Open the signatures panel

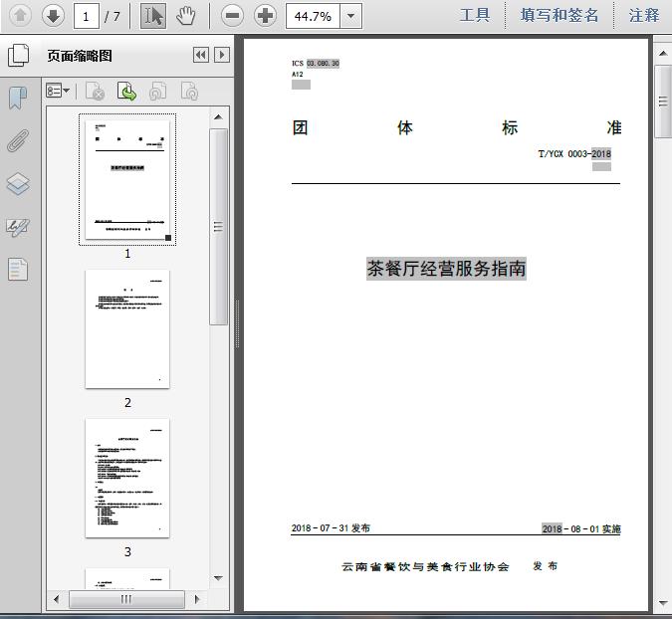pyautogui.click(x=18, y=227)
